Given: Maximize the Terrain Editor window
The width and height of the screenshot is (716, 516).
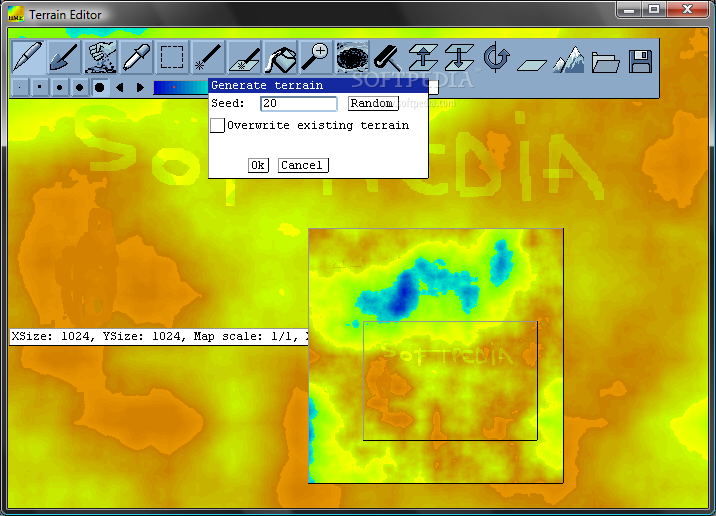Looking at the screenshot, I should 654,9.
